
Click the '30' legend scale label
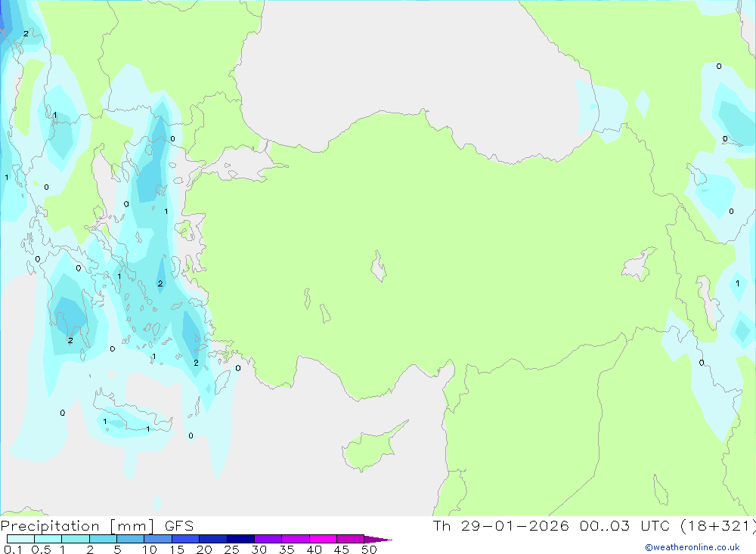259,549
